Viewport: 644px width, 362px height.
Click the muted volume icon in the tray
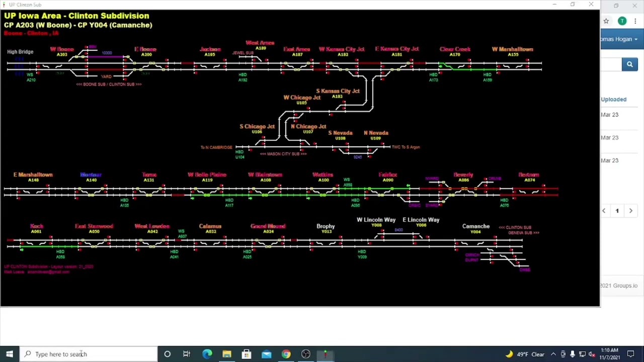(592, 354)
